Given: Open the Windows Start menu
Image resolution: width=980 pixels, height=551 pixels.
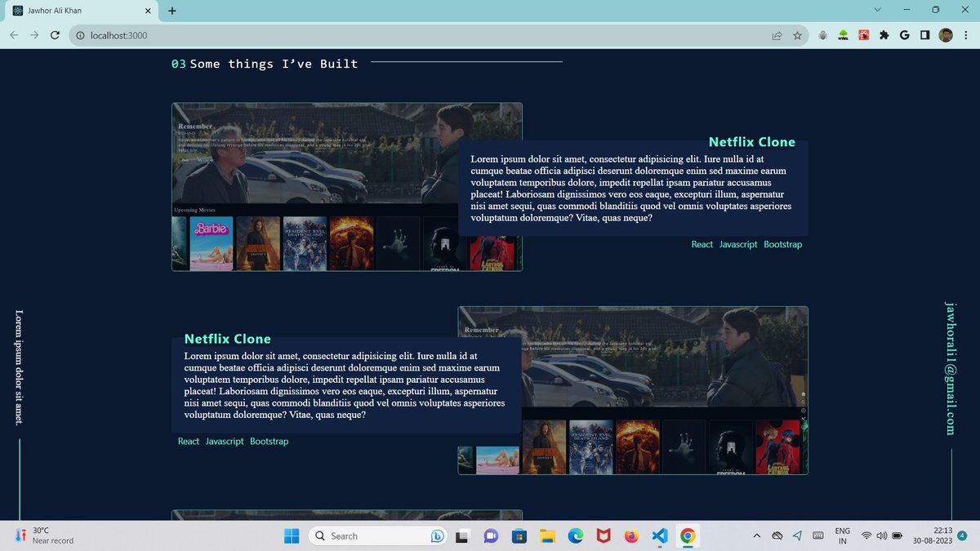Looking at the screenshot, I should (x=292, y=535).
